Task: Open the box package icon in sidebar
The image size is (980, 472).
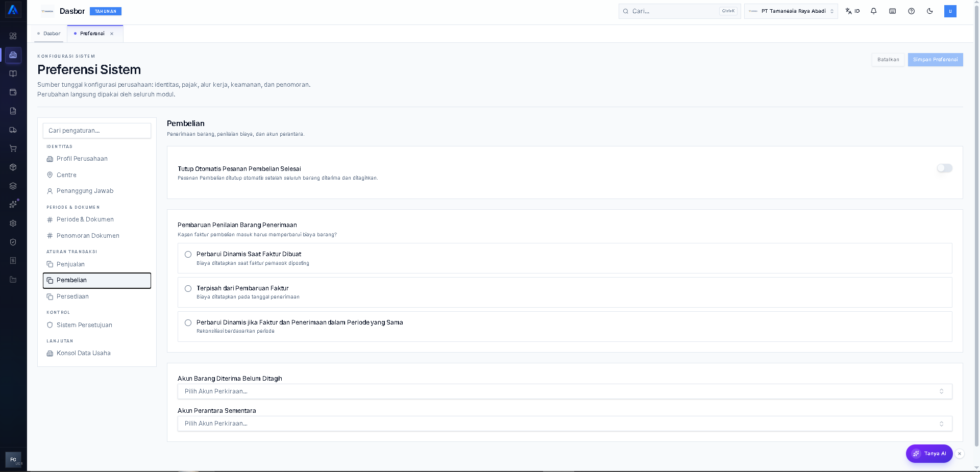Action: click(x=13, y=167)
